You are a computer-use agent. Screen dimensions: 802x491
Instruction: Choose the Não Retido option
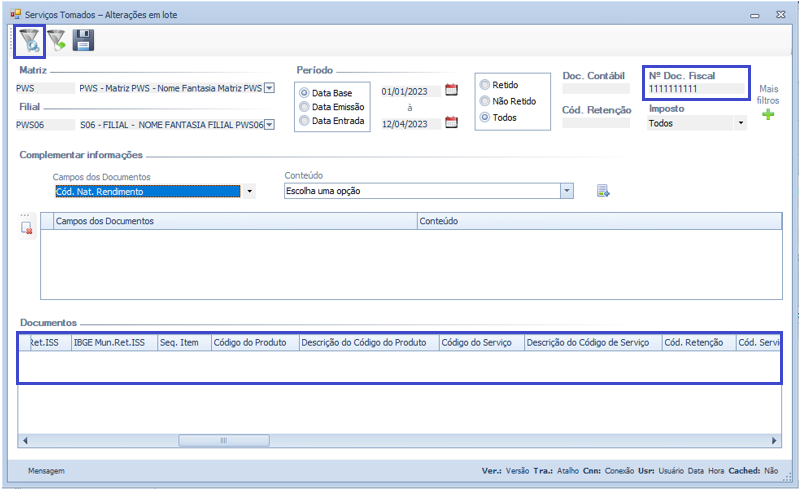[x=485, y=101]
